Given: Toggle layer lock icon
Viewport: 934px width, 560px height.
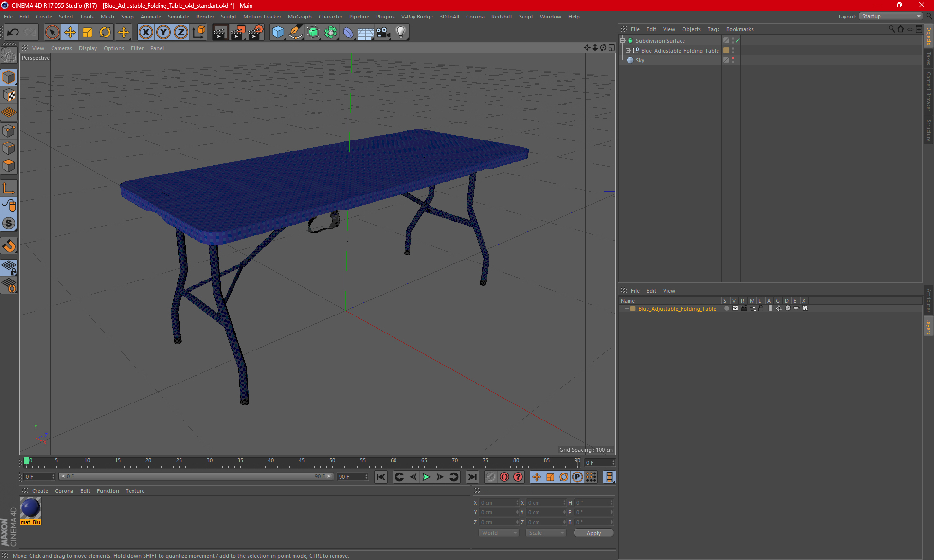Looking at the screenshot, I should [x=761, y=308].
